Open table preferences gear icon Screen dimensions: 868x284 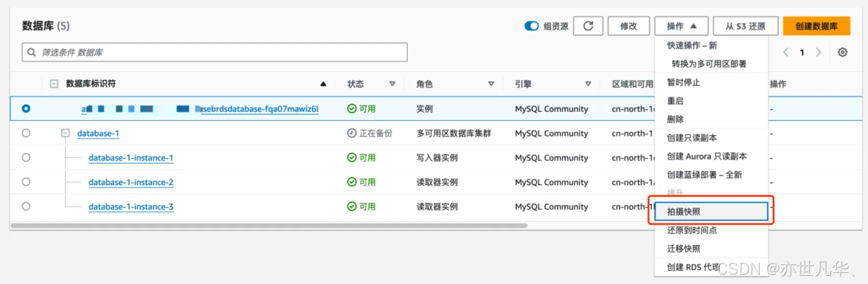click(x=842, y=52)
